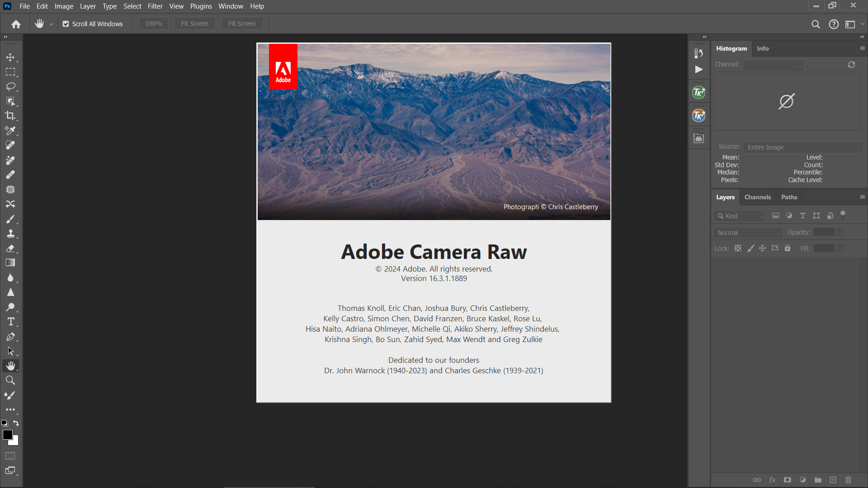Open the Hand tool preset picker arrow
Viewport: 868px width, 488px height.
pyautogui.click(x=51, y=24)
